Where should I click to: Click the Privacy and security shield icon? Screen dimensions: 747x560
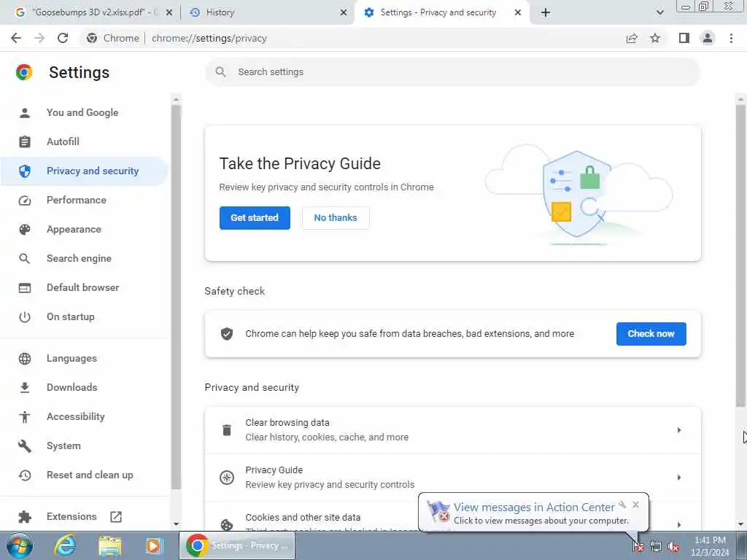pyautogui.click(x=25, y=171)
